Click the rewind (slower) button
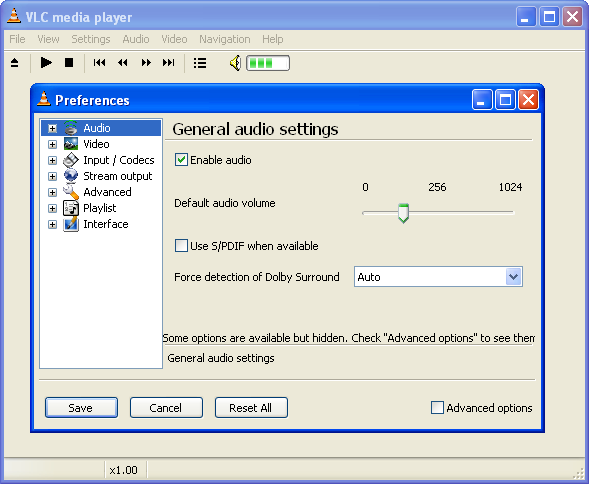 click(x=122, y=63)
